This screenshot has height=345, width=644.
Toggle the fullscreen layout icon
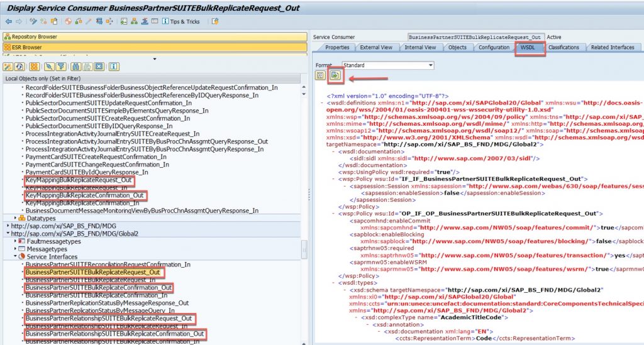155,21
